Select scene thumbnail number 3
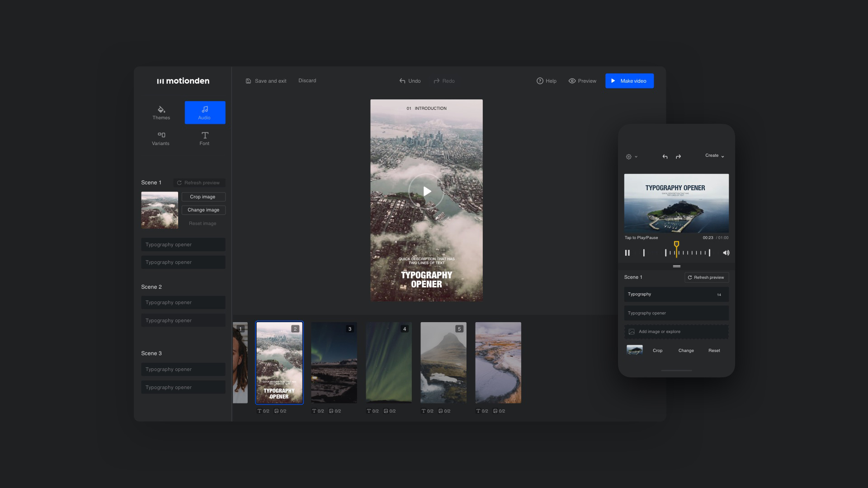Viewport: 868px width, 488px height. tap(334, 362)
